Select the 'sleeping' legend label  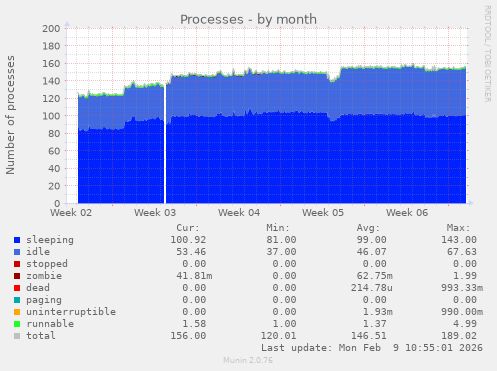(x=50, y=240)
